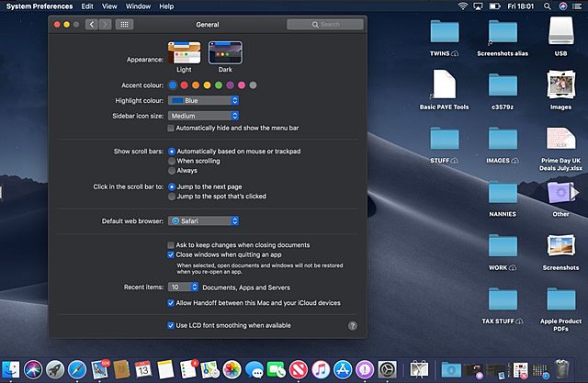
Task: Select the Light appearance thumbnail
Action: [184, 53]
